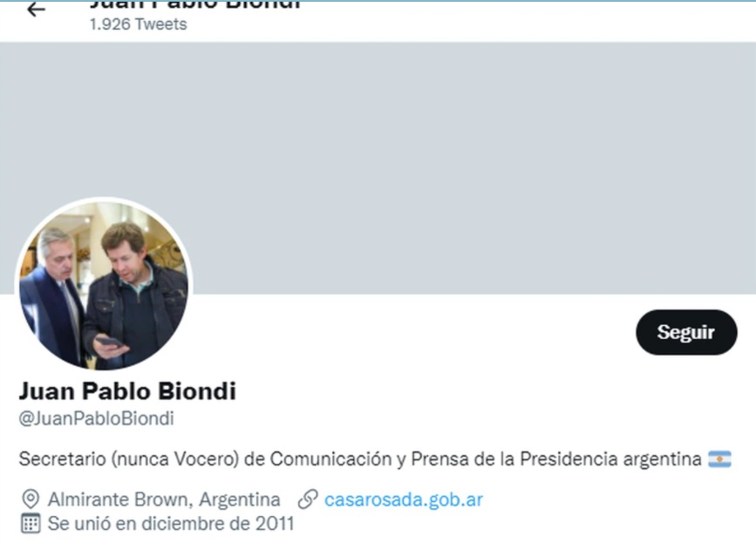Click the Argentina flag emoji in bio
The width and height of the screenshot is (756, 543).
click(719, 458)
